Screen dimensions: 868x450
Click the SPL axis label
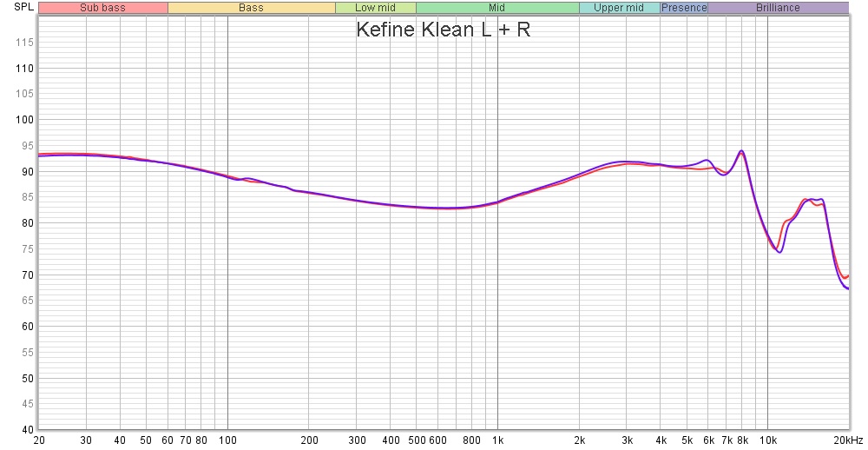tap(23, 7)
